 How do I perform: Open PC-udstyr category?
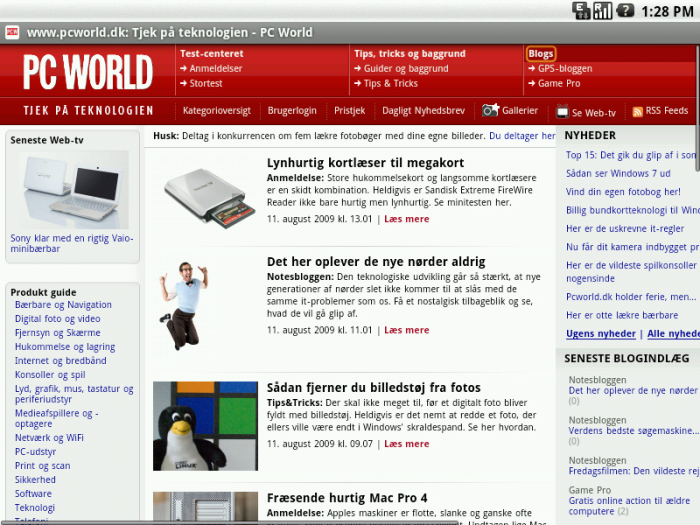point(35,452)
